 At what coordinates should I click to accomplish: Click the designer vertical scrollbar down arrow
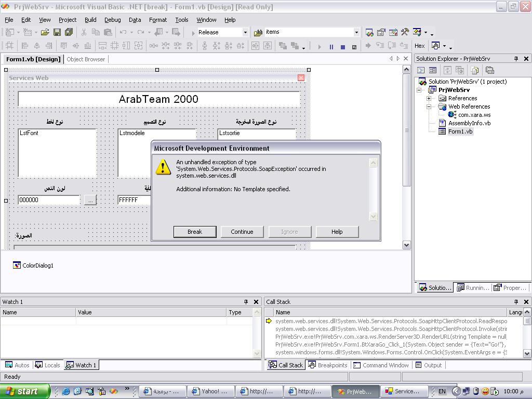point(406,245)
